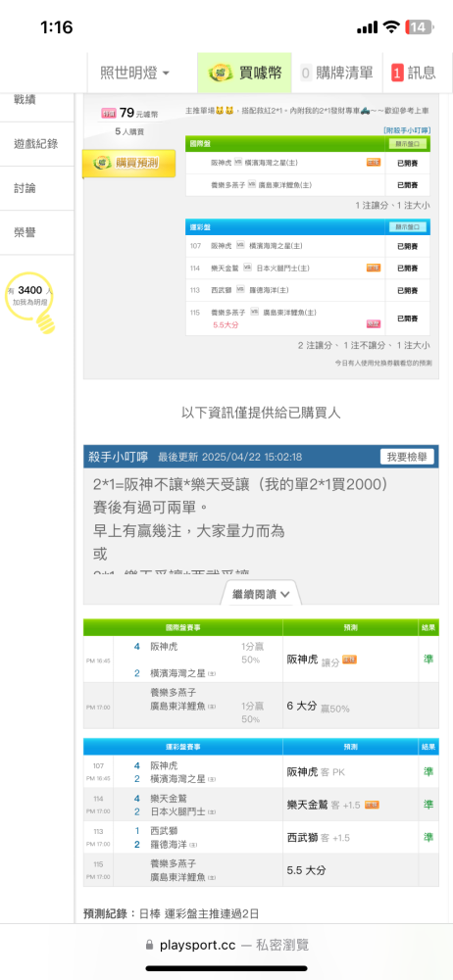453x980 pixels.
Task: Tap the cellular signal bars
Action: click(368, 28)
